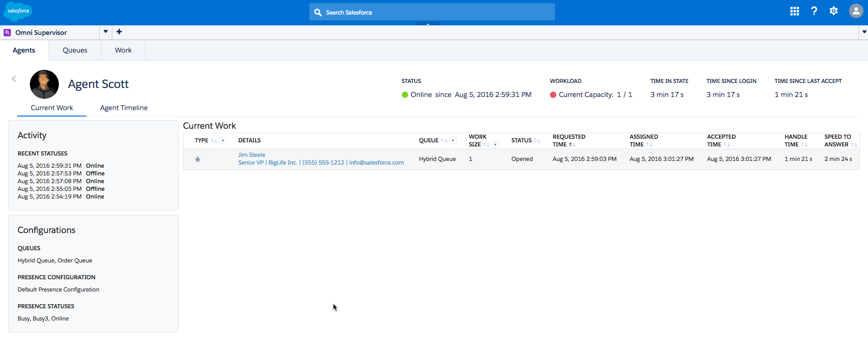Focus the Search Salesforce field

click(x=432, y=12)
